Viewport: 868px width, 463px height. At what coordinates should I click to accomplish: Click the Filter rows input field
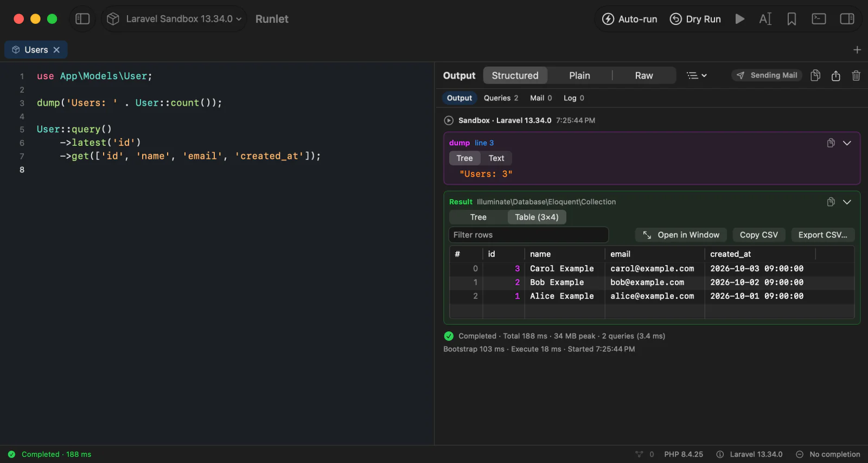click(528, 235)
